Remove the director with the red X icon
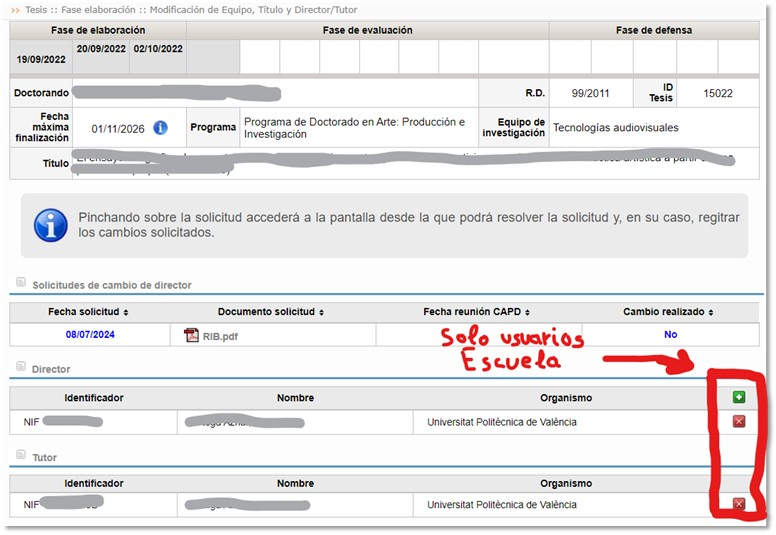The height and width of the screenshot is (535, 776). (739, 421)
